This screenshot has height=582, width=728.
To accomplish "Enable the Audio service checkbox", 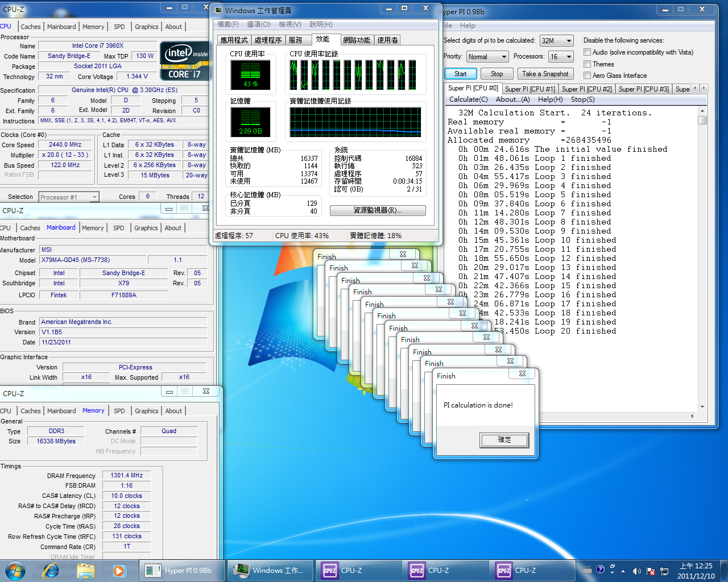I will 588,52.
